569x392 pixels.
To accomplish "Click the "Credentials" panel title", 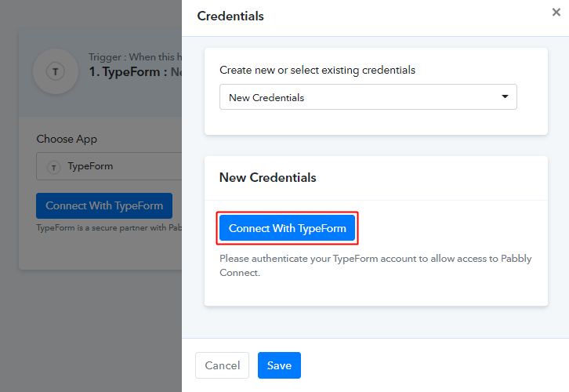I will pyautogui.click(x=230, y=16).
